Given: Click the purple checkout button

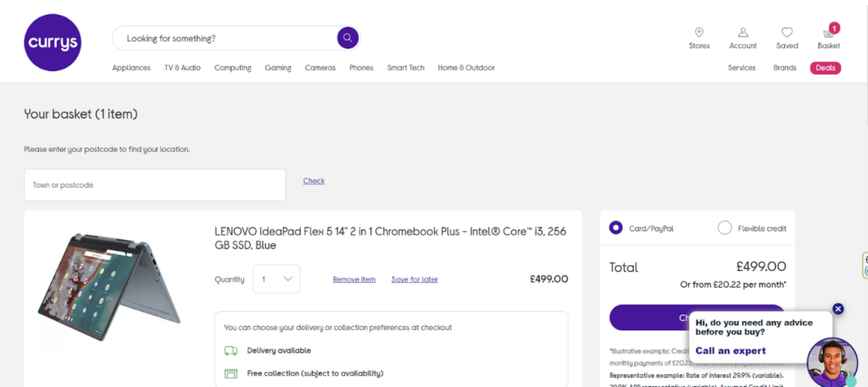Looking at the screenshot, I should coord(697,318).
